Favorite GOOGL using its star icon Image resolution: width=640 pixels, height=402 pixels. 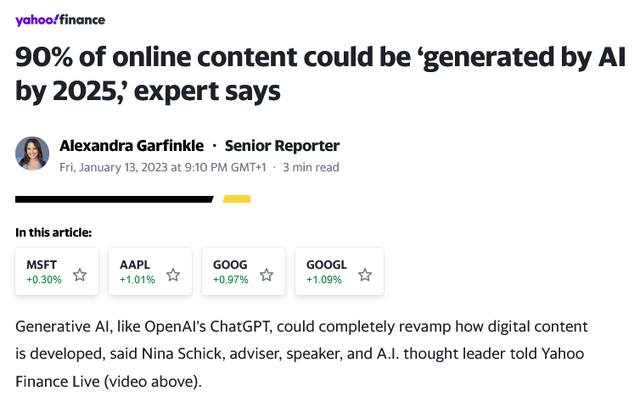tap(365, 273)
